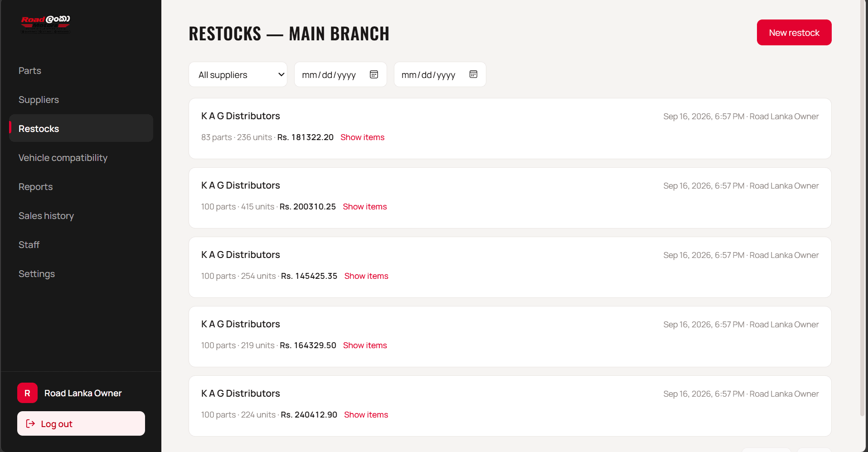
Task: Click the page vertical scrollbar
Action: [863, 208]
